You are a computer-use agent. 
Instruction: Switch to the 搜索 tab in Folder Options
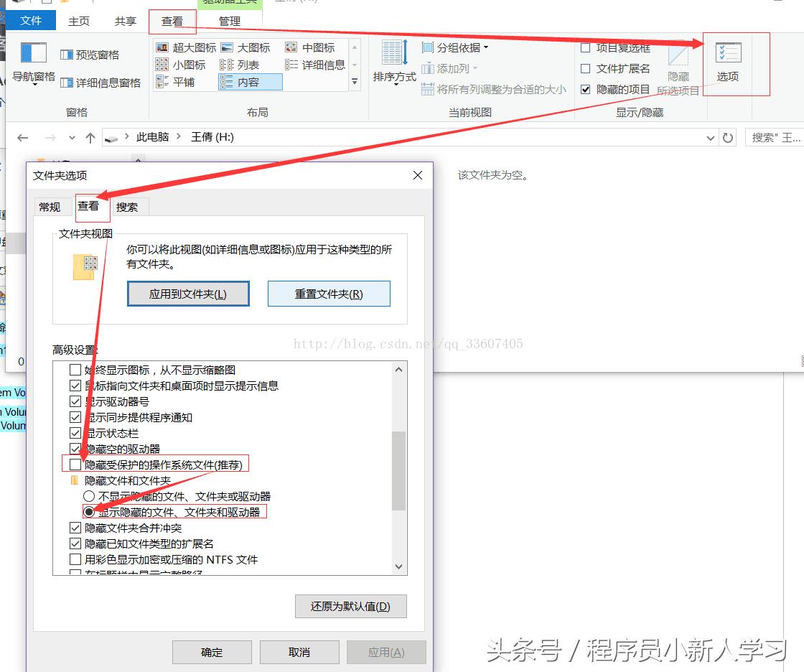tap(128, 207)
